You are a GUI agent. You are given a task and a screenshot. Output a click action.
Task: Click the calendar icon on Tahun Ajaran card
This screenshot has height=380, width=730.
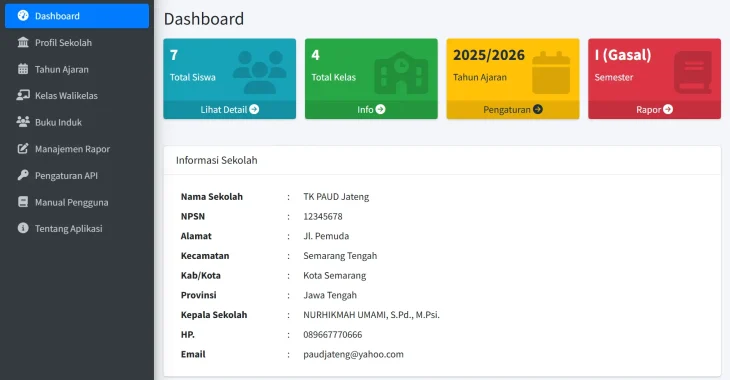click(x=551, y=73)
